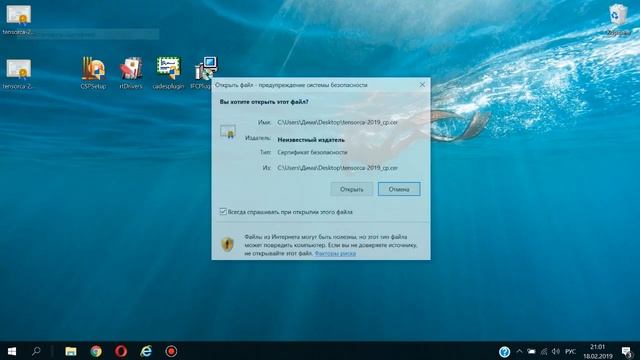The width and height of the screenshot is (640, 360).
Task: Click the red record icon in taskbar
Action: [x=171, y=351]
